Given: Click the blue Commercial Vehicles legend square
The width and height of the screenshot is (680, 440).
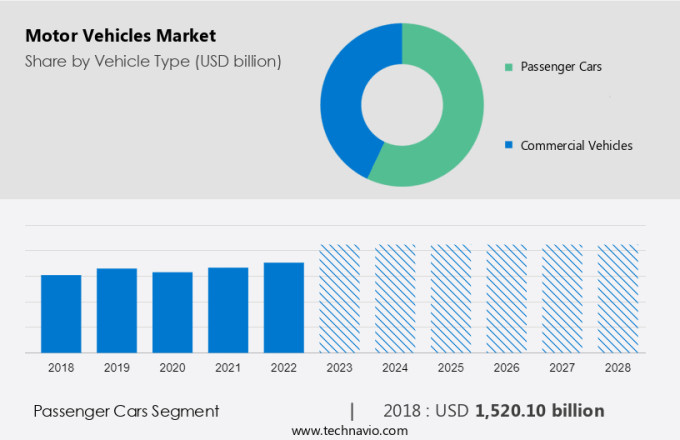Looking at the screenshot, I should click(509, 145).
